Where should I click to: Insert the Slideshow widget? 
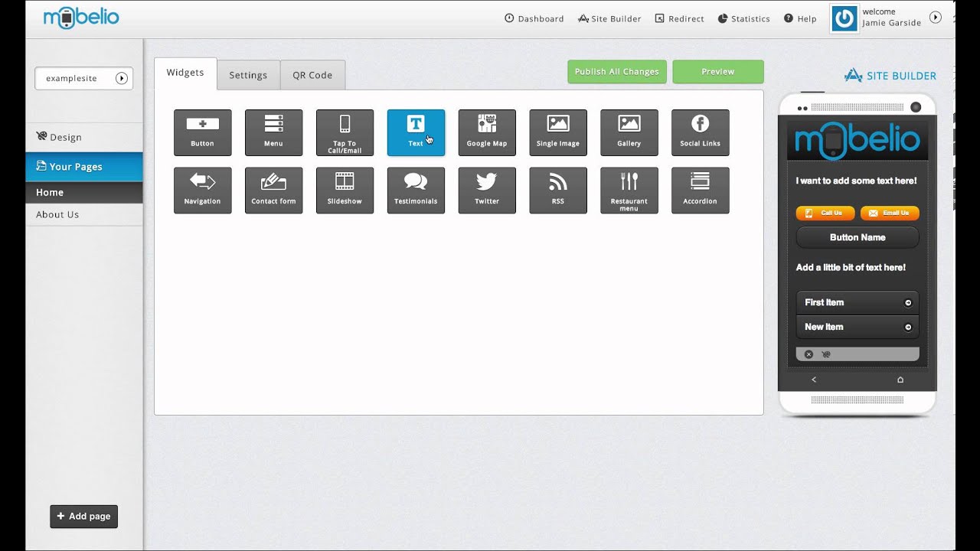click(345, 191)
